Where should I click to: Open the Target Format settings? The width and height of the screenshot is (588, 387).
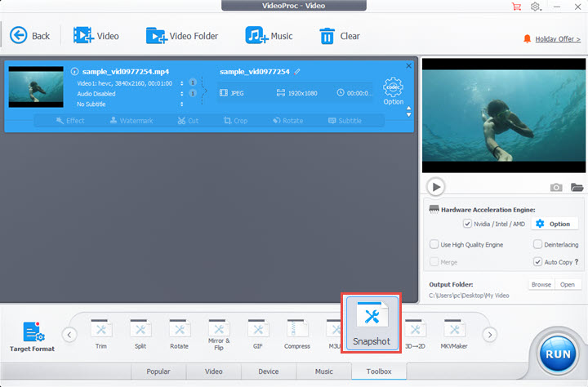click(32, 336)
